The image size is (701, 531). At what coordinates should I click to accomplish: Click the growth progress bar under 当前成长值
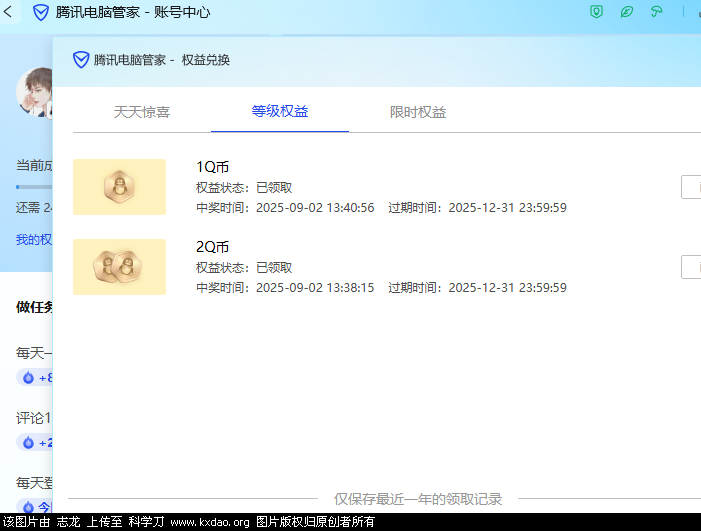[33, 187]
